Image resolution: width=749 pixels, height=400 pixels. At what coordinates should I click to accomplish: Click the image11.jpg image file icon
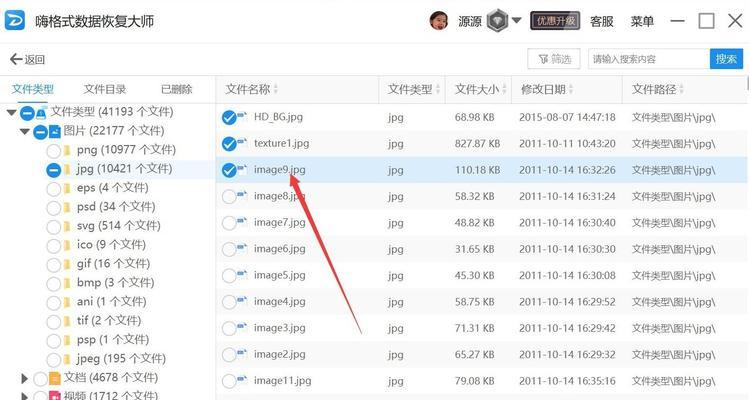[242, 379]
